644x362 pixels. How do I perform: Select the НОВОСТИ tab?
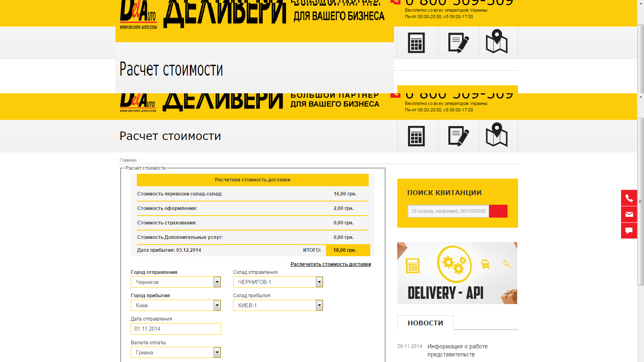tap(425, 323)
